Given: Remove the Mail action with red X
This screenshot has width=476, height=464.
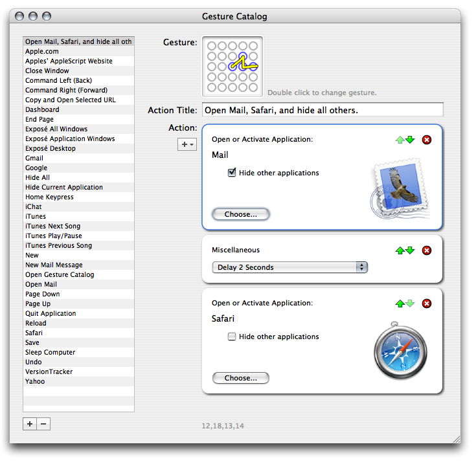Looking at the screenshot, I should 426,140.
